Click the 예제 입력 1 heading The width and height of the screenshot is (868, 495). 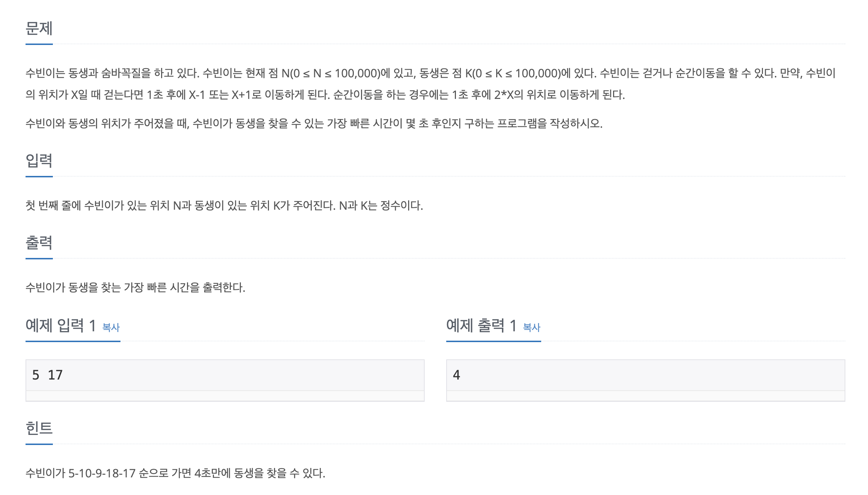61,326
